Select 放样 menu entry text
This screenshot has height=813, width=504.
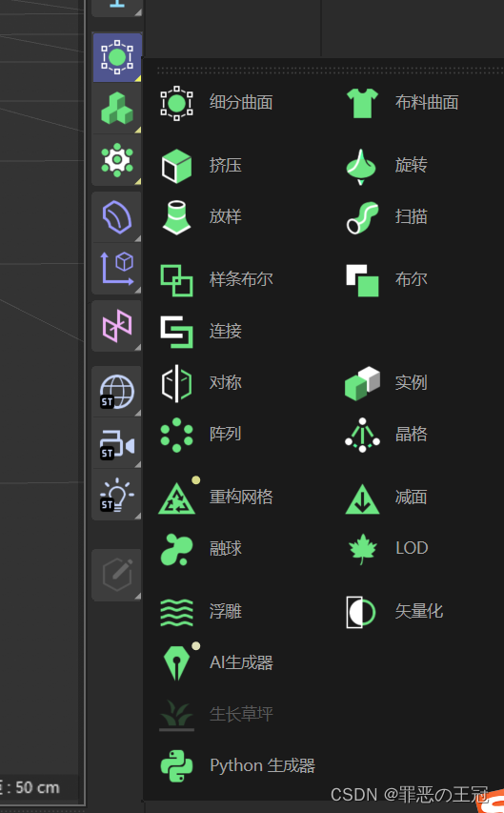[x=226, y=216]
